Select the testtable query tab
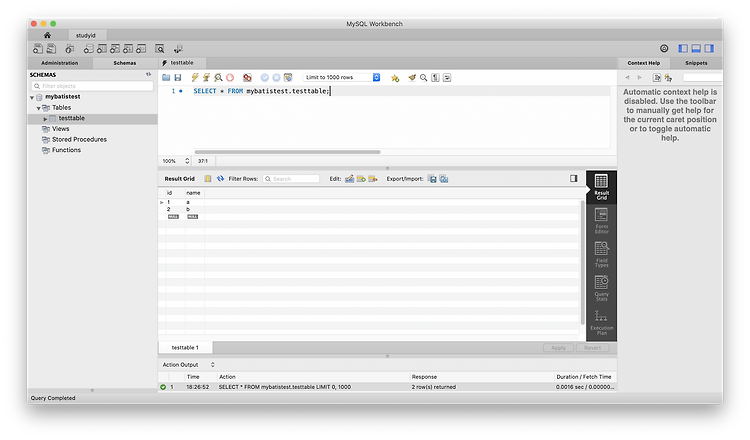This screenshot has height=440, width=750. [x=182, y=63]
